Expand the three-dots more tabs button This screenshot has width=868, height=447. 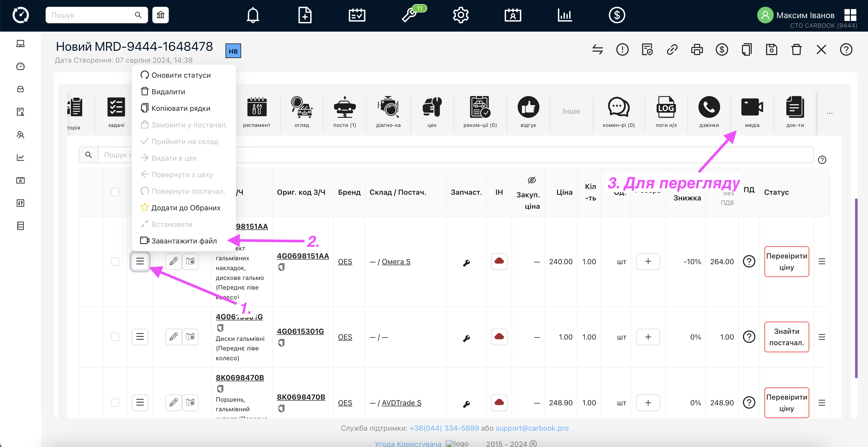(x=829, y=113)
